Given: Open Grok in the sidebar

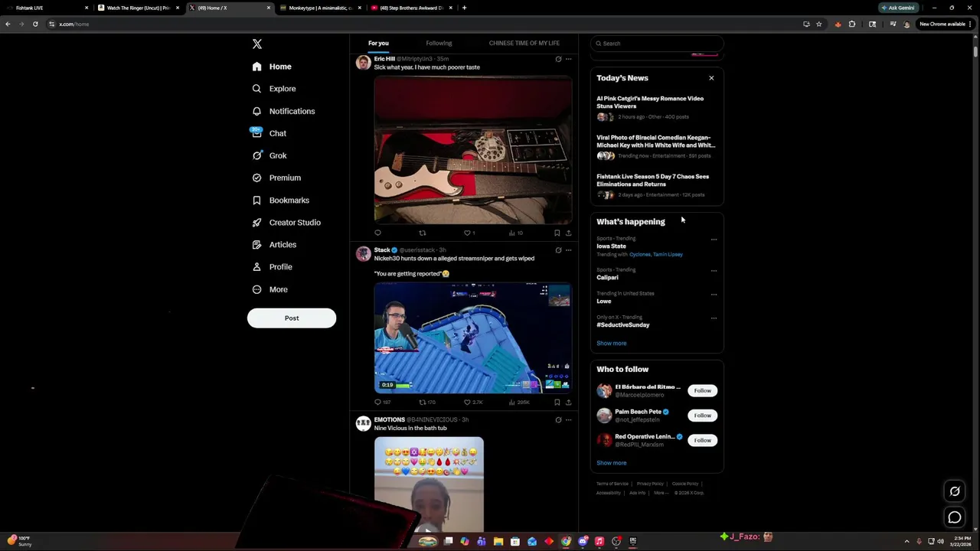Looking at the screenshot, I should [x=269, y=155].
